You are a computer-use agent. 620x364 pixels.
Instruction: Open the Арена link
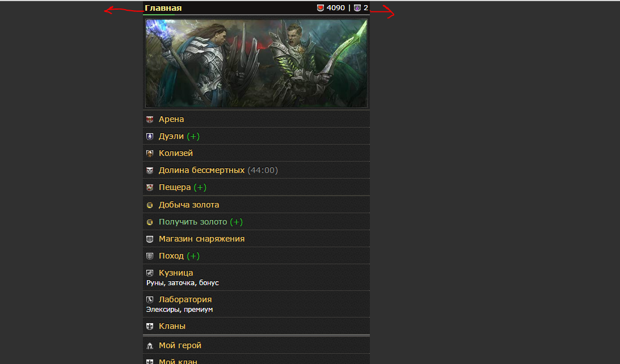pos(171,120)
